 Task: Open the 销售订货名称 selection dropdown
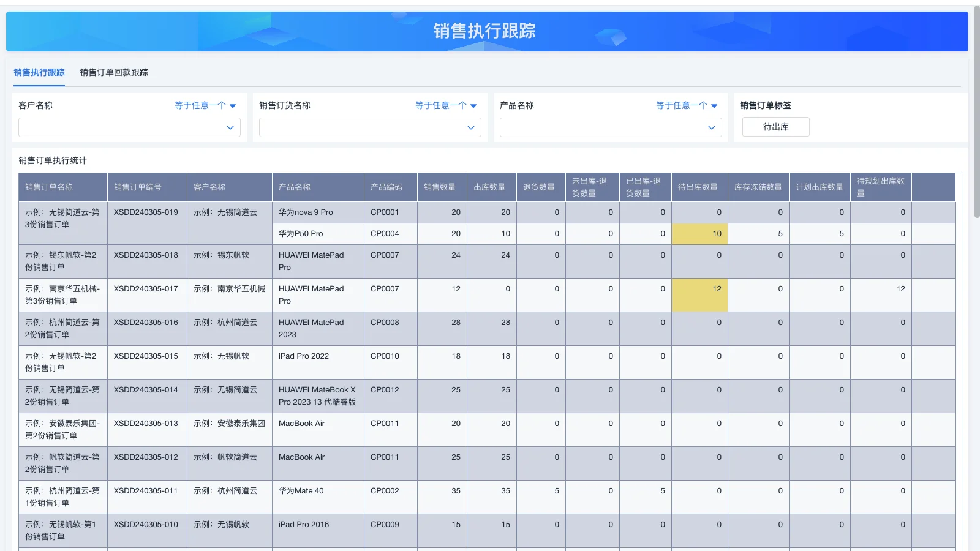tap(370, 127)
